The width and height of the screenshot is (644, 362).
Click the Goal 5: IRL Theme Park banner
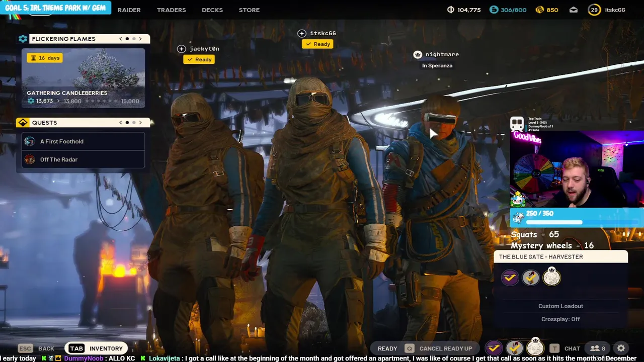(55, 8)
